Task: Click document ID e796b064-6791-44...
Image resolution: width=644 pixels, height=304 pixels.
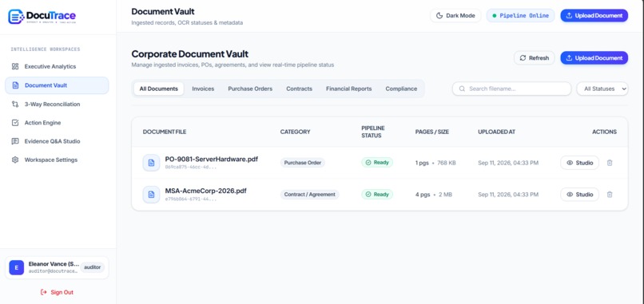Action: [191, 199]
